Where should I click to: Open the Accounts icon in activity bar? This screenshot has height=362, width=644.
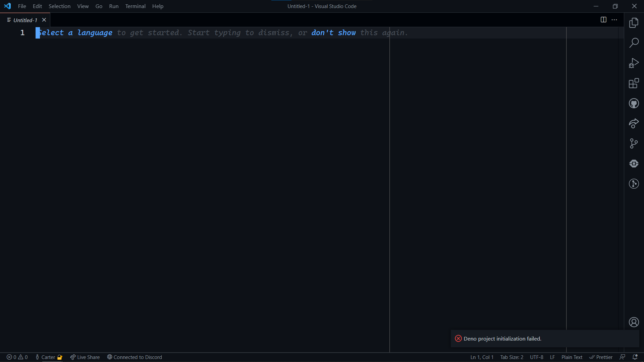coord(634,322)
